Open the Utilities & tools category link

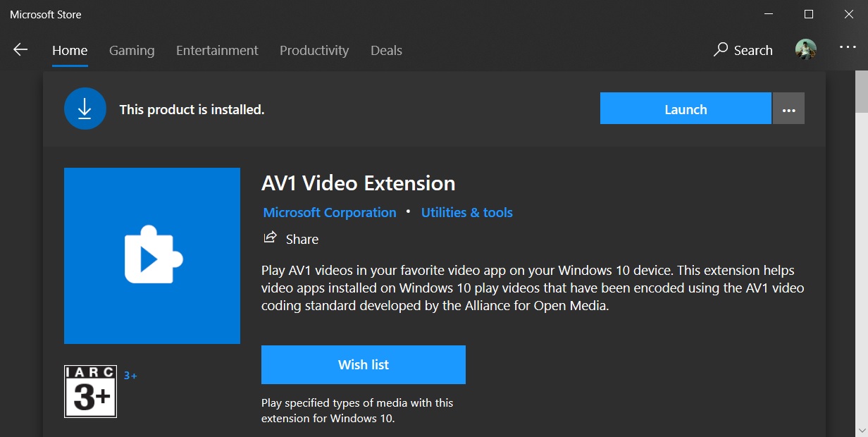[x=467, y=212]
